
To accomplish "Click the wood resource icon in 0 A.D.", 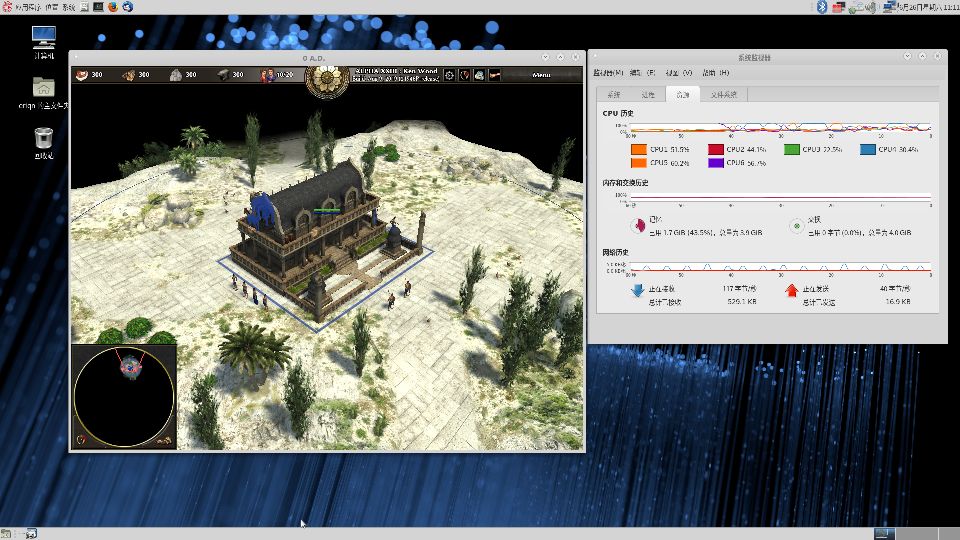I will click(x=129, y=75).
